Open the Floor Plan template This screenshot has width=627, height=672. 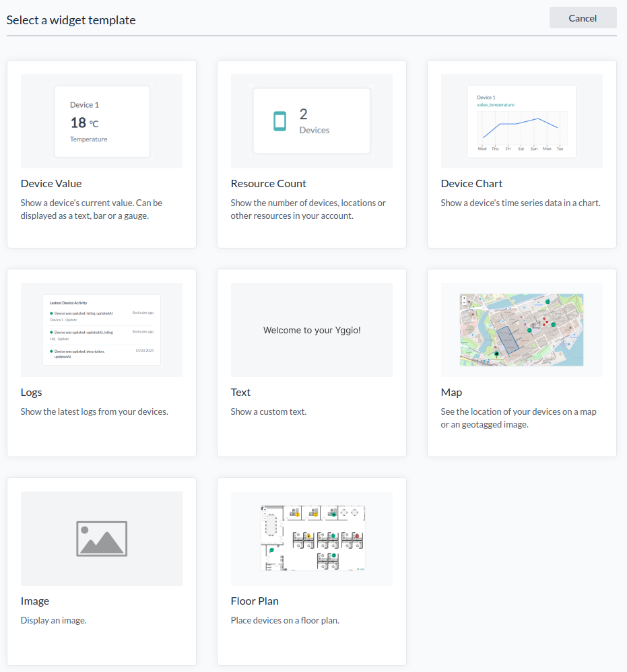[255, 601]
